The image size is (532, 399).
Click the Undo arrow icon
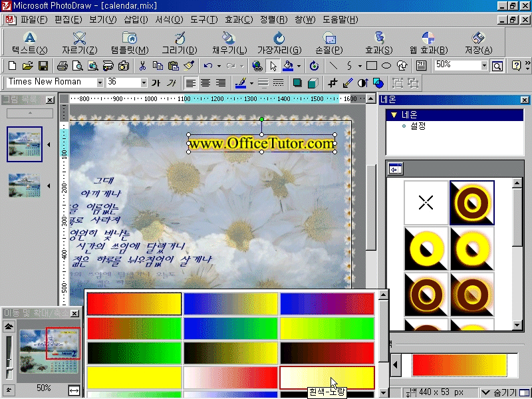[x=208, y=65]
